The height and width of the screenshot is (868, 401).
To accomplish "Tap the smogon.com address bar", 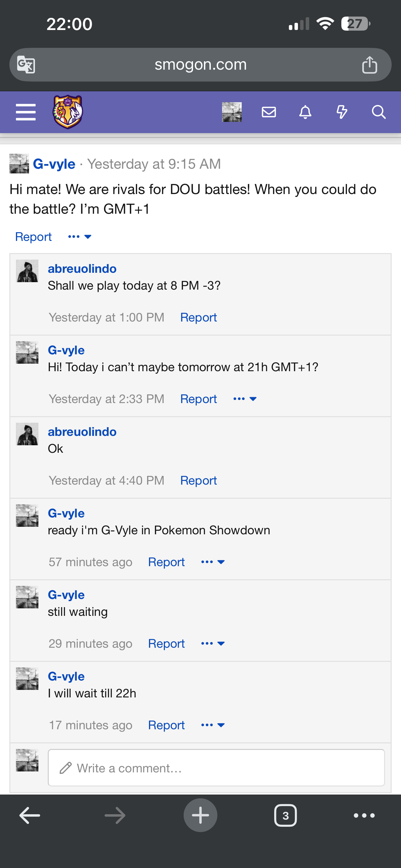I will tap(200, 64).
